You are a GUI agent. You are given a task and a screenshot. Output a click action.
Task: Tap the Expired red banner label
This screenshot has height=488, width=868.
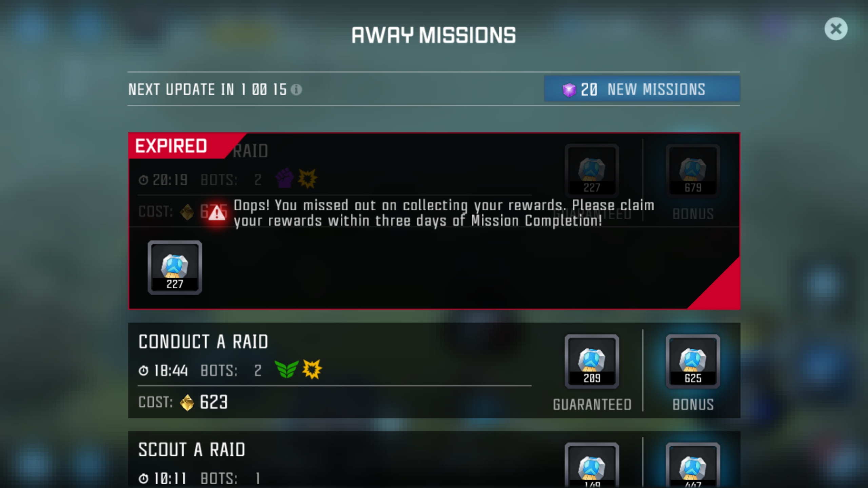(171, 146)
